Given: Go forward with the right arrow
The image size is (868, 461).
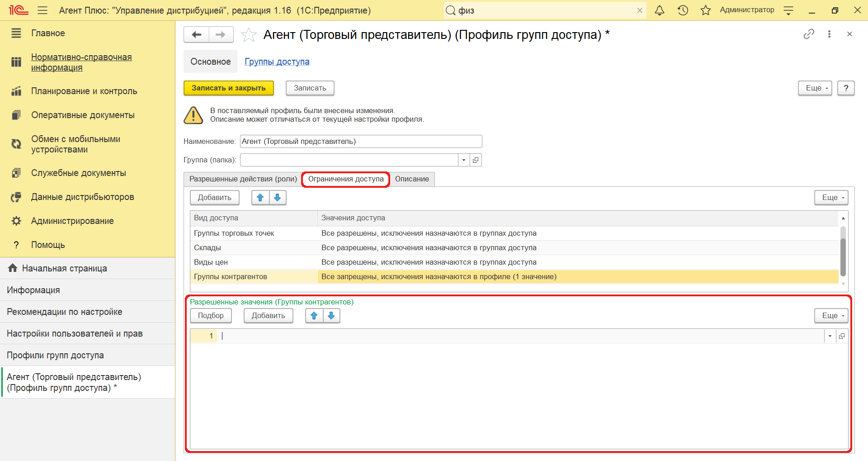Looking at the screenshot, I should [221, 34].
